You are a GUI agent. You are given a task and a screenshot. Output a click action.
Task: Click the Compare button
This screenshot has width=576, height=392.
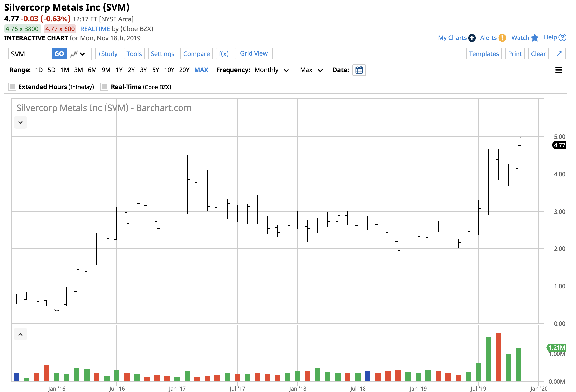click(197, 54)
